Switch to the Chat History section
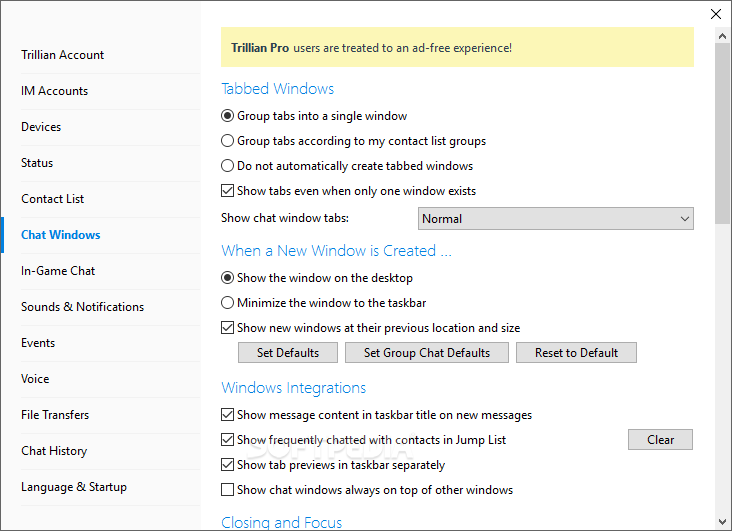The image size is (732, 531). click(54, 451)
